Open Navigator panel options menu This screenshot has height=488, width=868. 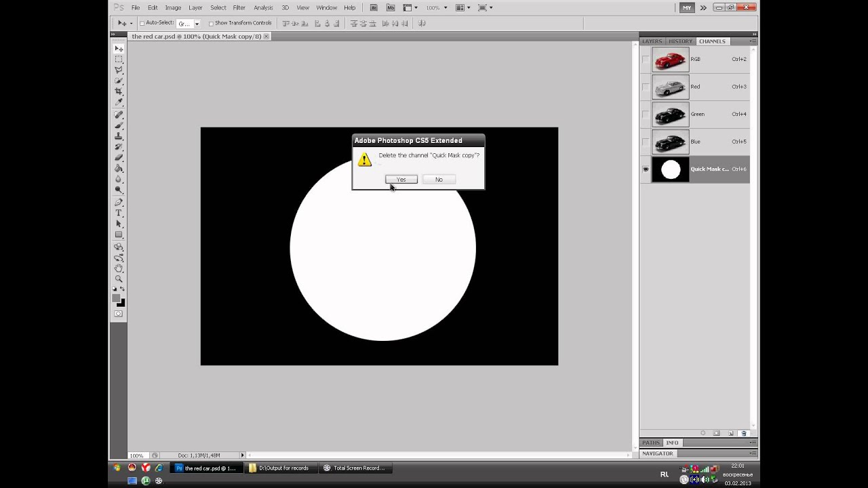(753, 453)
